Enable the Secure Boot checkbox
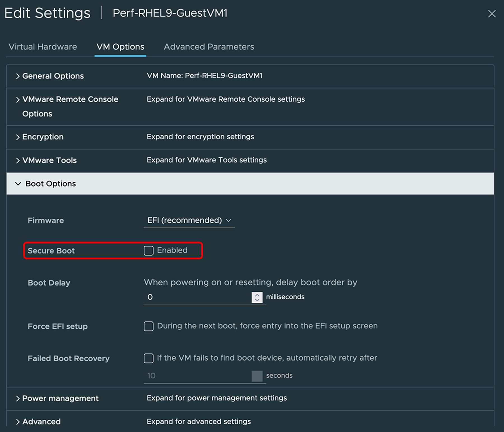The height and width of the screenshot is (432, 504). 149,251
